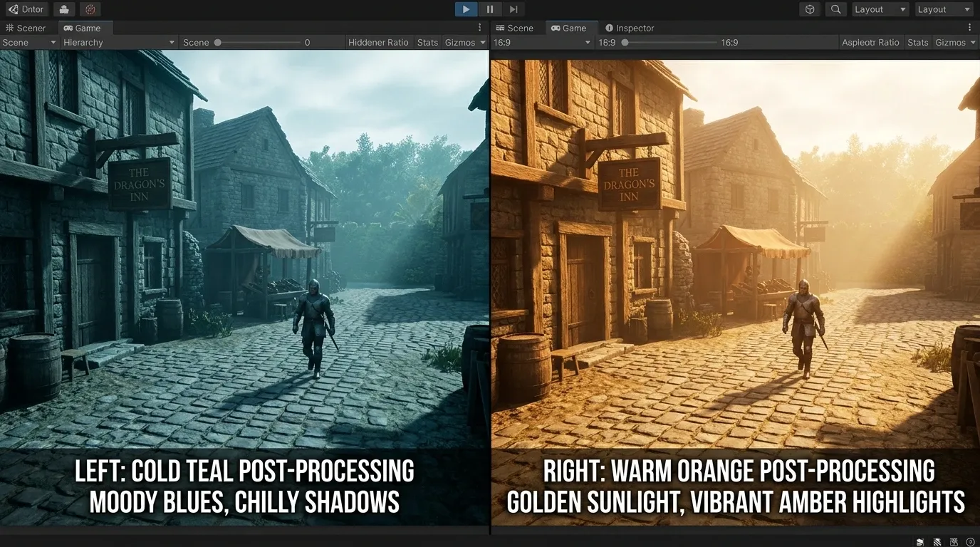Viewport: 980px width, 547px height.
Task: Open the Inspector tab
Action: coord(630,28)
